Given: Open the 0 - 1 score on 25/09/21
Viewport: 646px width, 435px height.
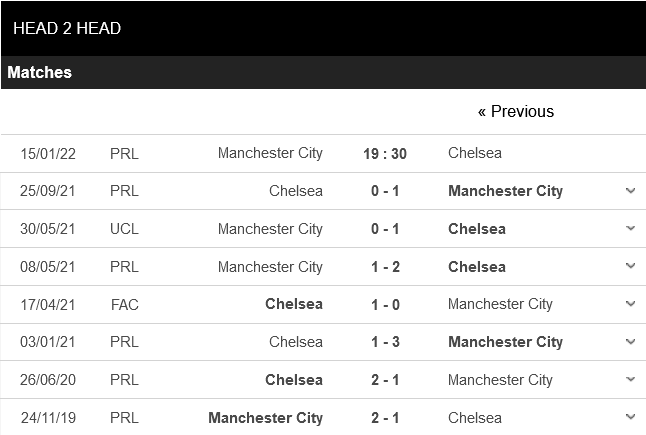Looking at the screenshot, I should [x=384, y=191].
